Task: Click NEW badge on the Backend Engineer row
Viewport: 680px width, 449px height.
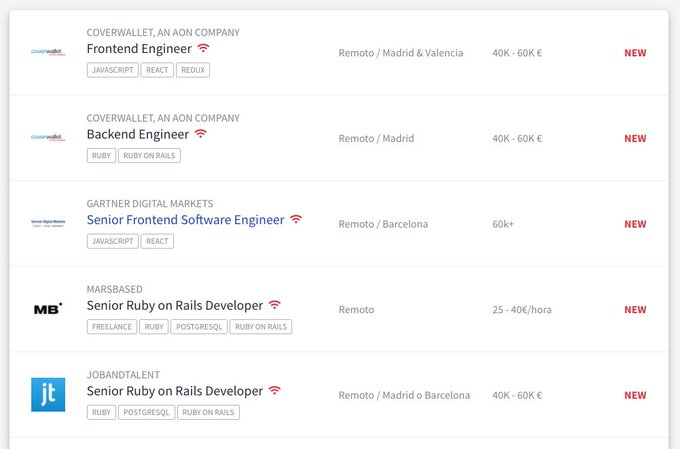Action: (x=635, y=138)
